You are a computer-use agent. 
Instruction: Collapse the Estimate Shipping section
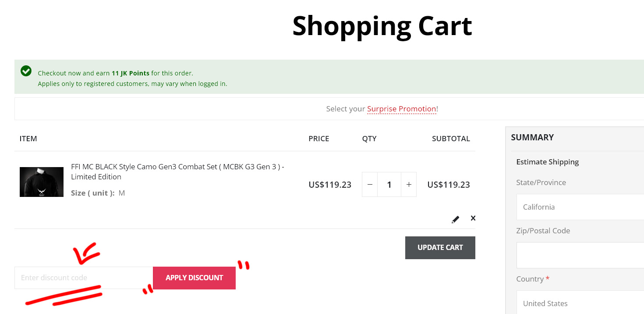[548, 162]
